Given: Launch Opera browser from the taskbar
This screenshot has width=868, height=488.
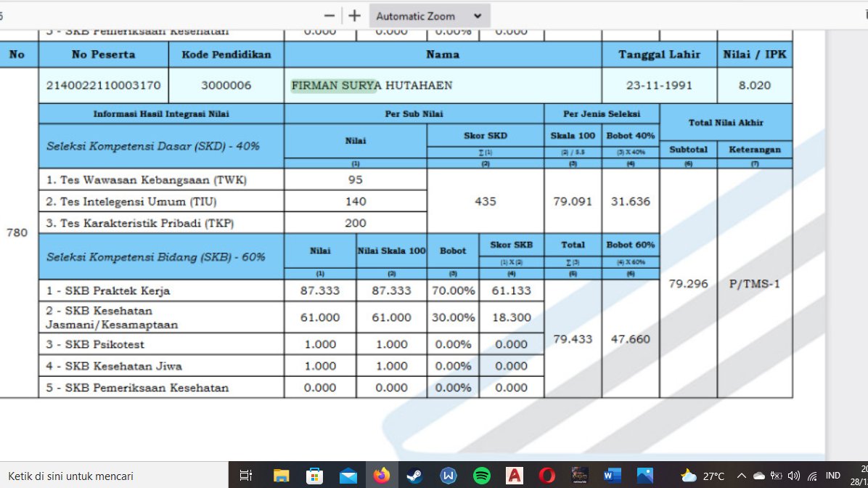Looking at the screenshot, I should click(x=547, y=475).
